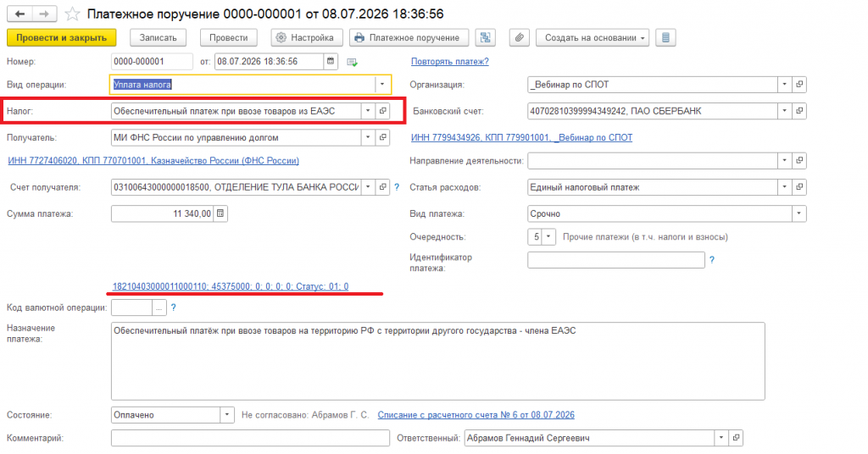Viewport: 868px width, 454px height.
Task: Go back with the left arrow
Action: 20,14
